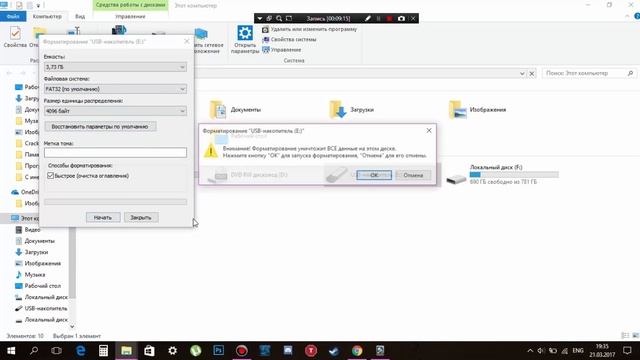Select Видео in navigation pane
Viewport: 640px width, 360px height.
click(28, 230)
